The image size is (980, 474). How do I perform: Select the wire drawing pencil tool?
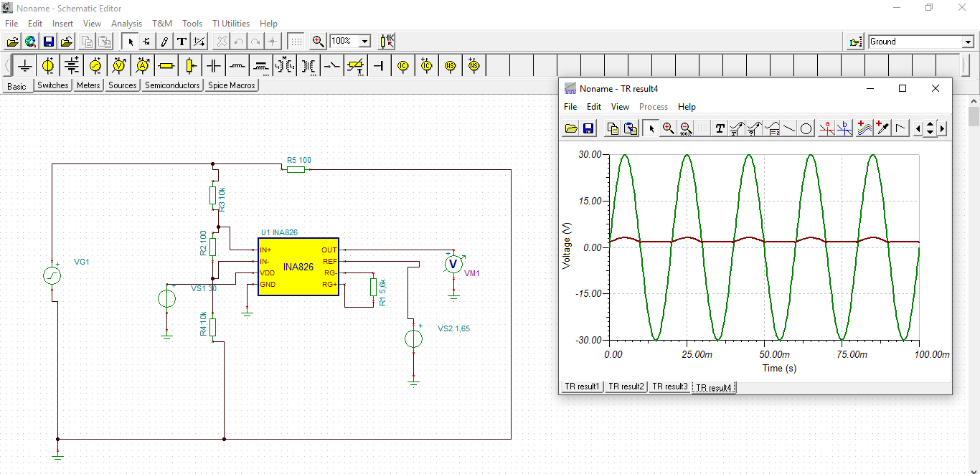[x=164, y=42]
